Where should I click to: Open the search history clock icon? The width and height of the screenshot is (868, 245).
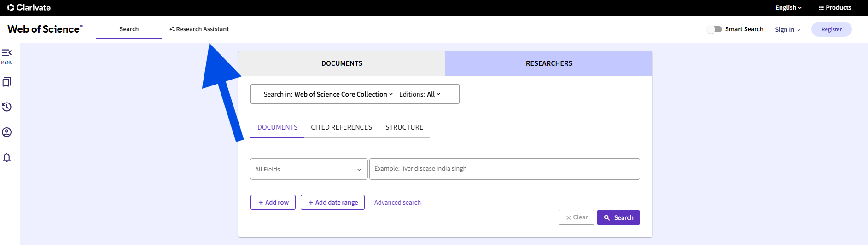click(7, 107)
